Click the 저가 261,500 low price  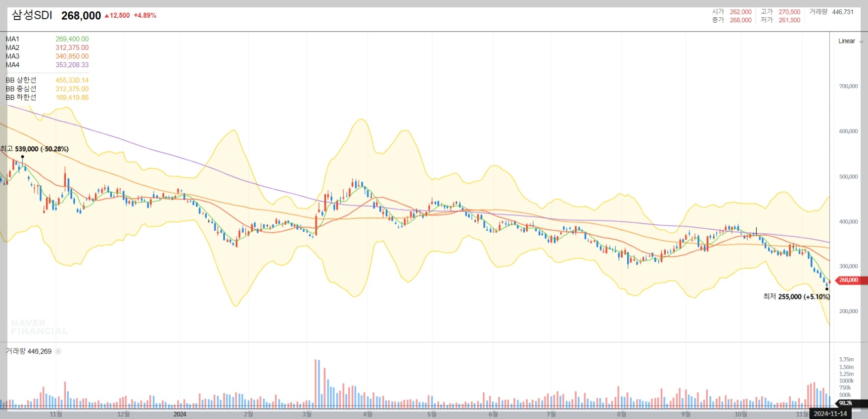(x=780, y=20)
